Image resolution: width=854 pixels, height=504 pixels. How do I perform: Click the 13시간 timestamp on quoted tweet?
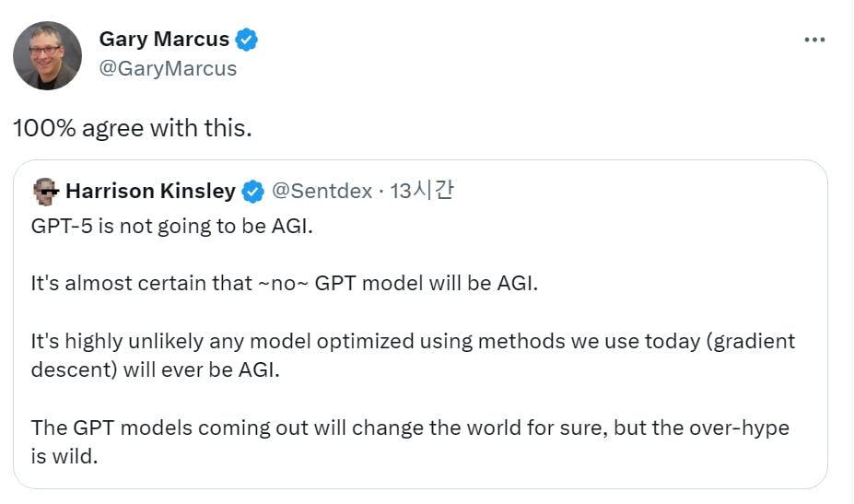tap(422, 190)
